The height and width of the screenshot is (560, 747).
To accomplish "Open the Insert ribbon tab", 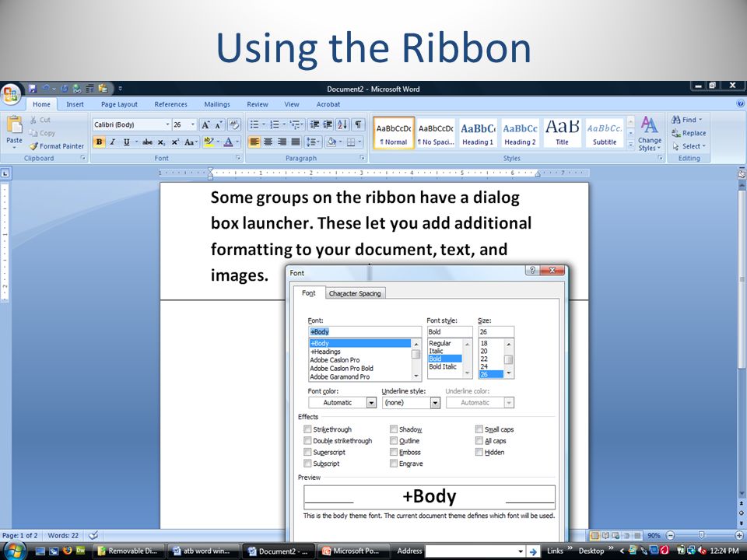I will point(75,104).
